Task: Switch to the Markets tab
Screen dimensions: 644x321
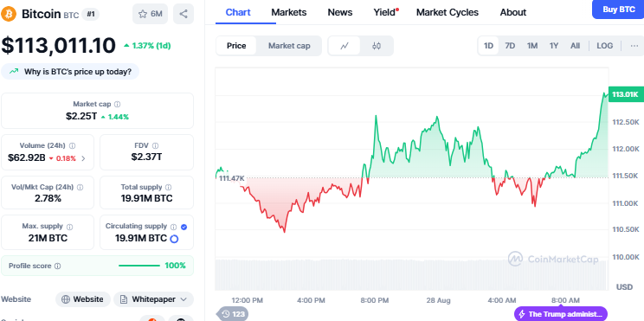Action: [x=289, y=12]
